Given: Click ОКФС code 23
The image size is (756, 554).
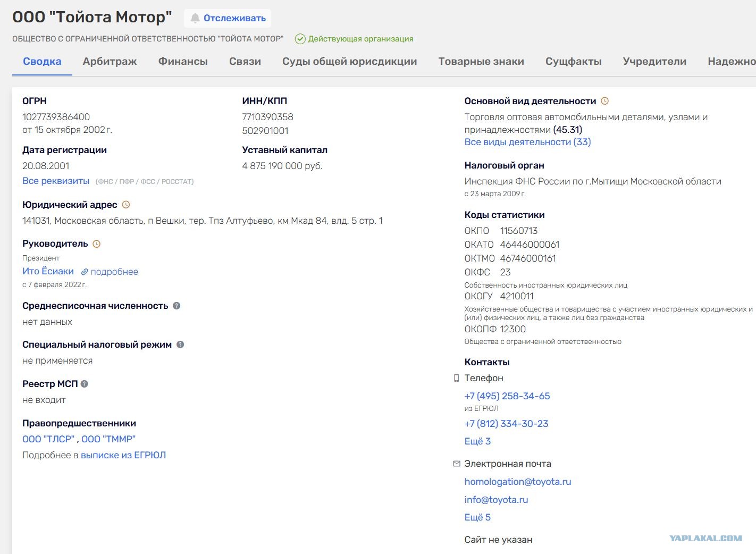Looking at the screenshot, I should 505,272.
